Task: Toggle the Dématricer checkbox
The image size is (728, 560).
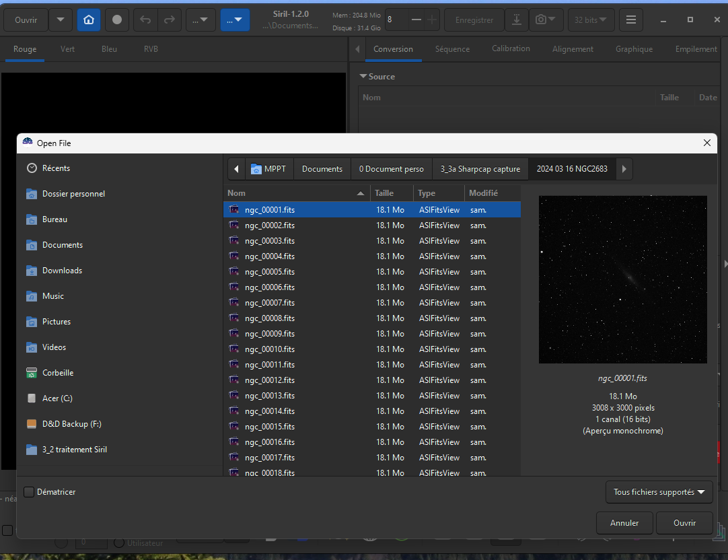Action: (x=29, y=492)
